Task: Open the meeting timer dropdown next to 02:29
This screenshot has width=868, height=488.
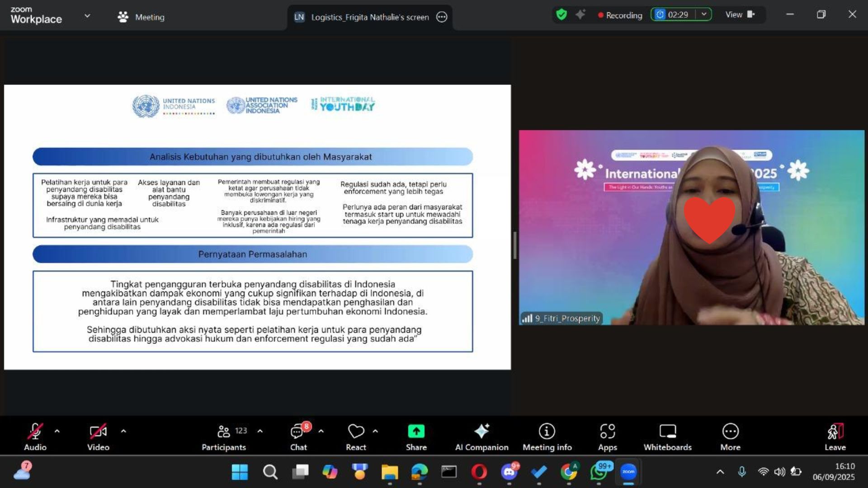Action: tap(703, 14)
